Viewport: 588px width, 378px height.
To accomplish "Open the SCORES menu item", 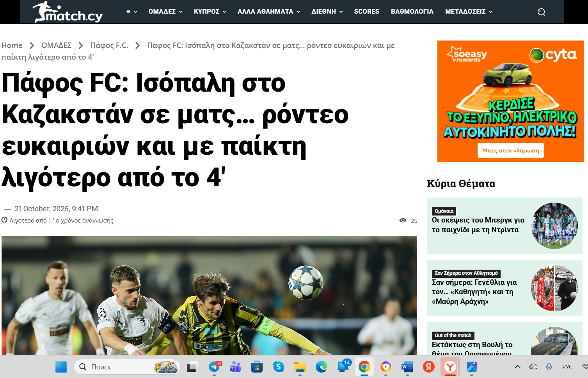I will point(366,12).
